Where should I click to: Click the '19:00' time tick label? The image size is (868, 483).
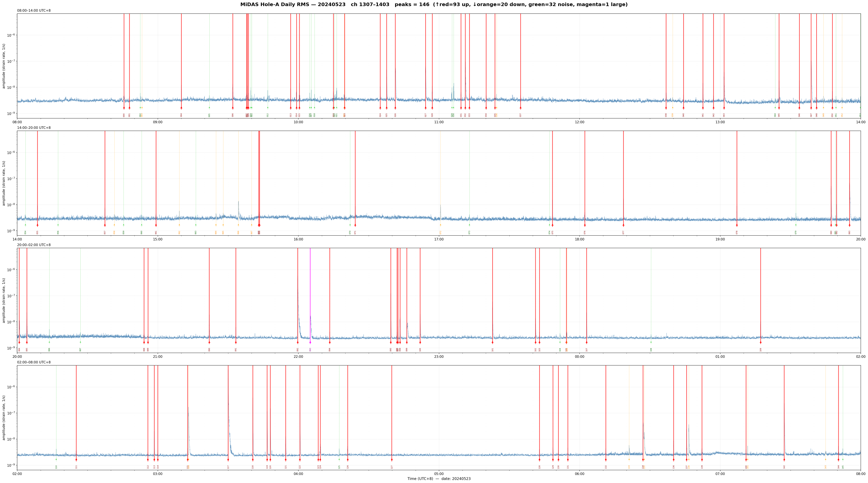point(720,239)
